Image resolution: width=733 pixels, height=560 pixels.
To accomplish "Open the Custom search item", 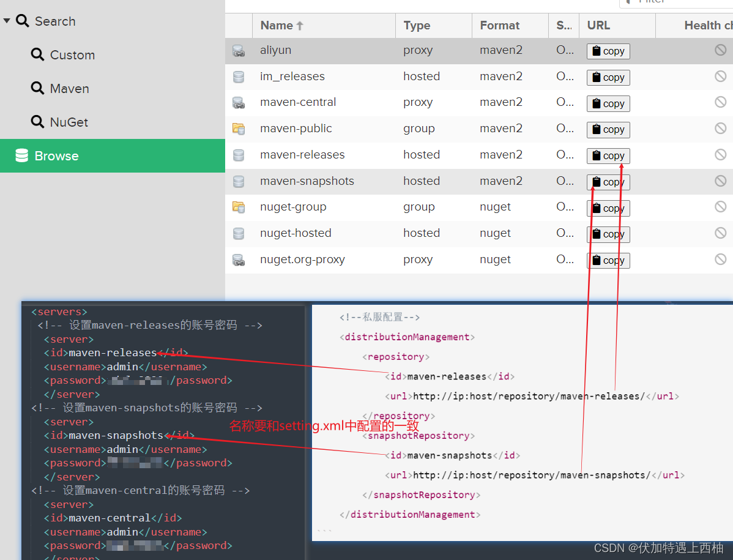I will point(72,55).
